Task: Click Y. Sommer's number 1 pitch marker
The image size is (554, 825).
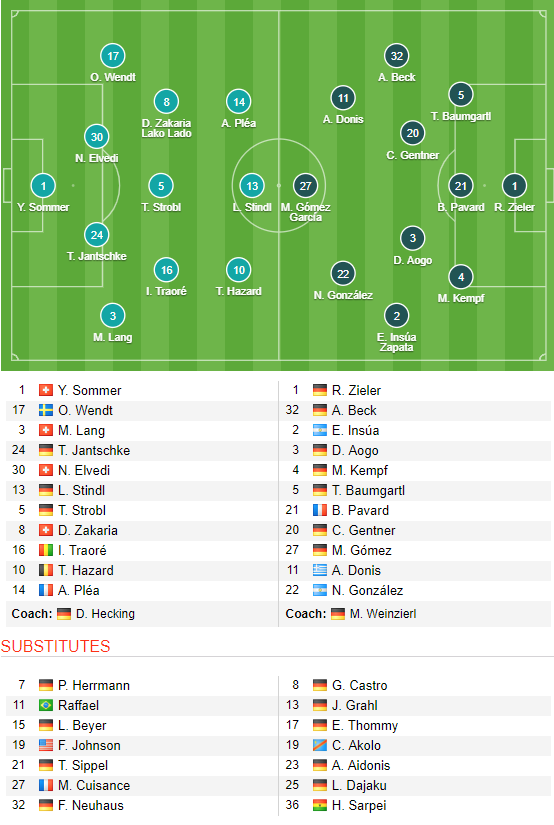Action: (43, 186)
